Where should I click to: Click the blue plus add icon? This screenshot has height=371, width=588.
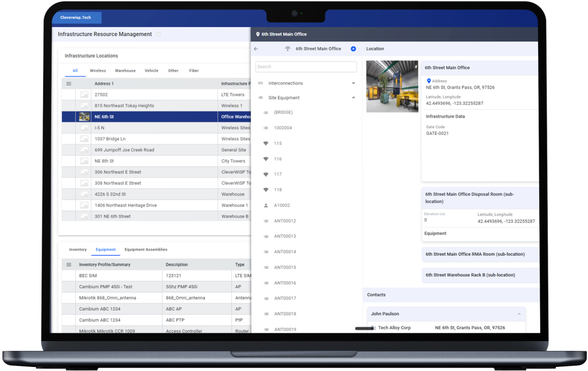click(x=353, y=49)
